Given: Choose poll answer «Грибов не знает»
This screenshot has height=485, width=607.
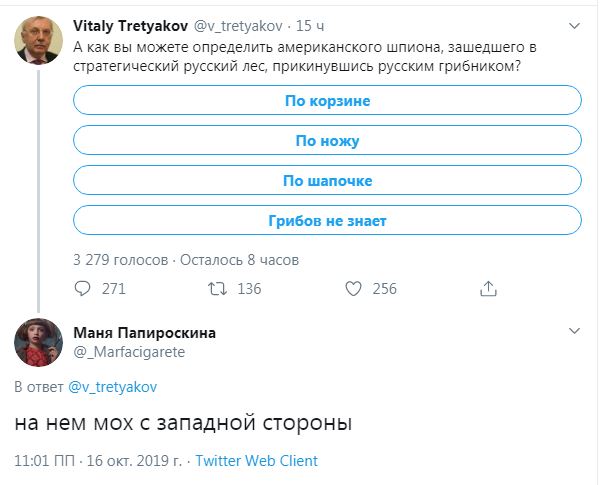Looking at the screenshot, I should tap(327, 221).
